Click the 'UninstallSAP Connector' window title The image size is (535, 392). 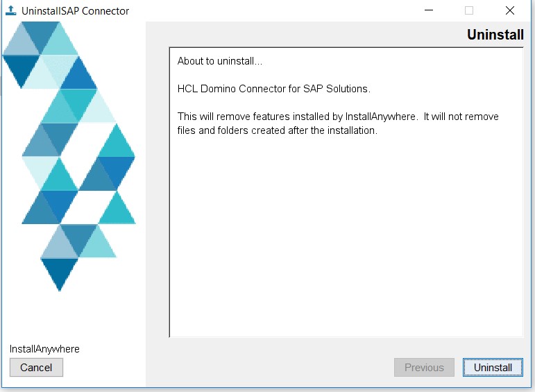pos(75,11)
